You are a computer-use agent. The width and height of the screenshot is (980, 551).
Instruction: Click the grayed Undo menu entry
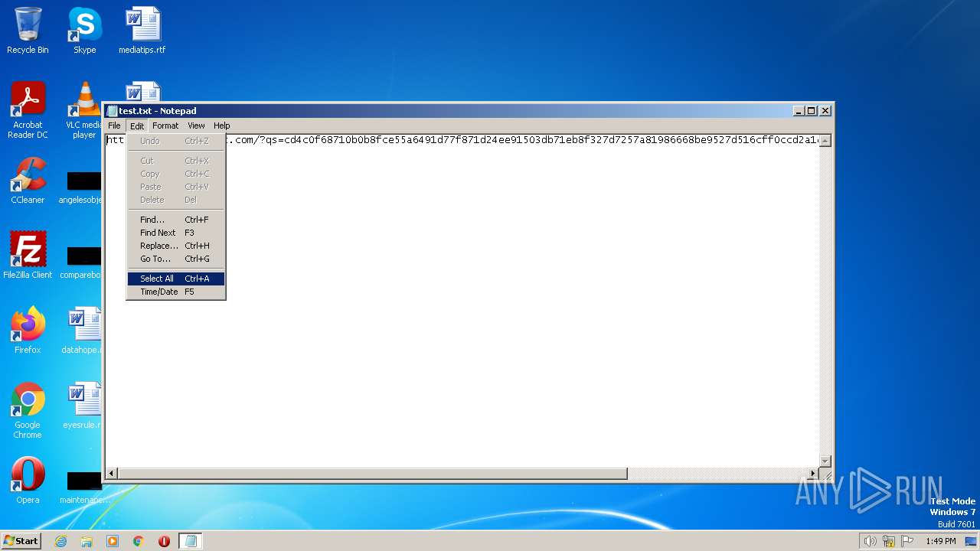[176, 141]
